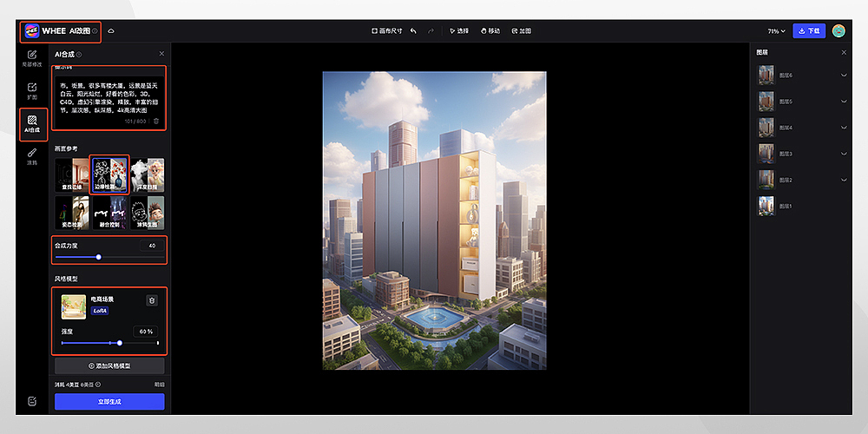Open 画布尺寸 canvas size option
868x434 pixels.
387,31
